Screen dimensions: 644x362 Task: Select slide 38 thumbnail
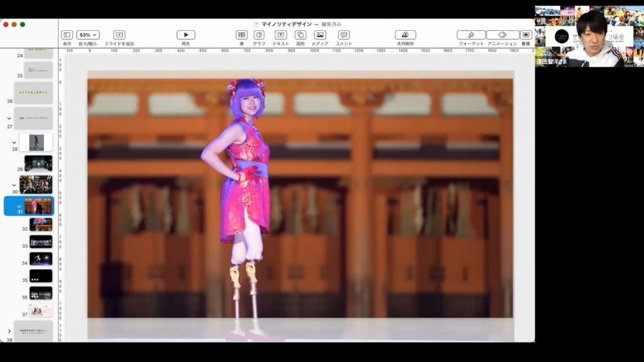33,332
